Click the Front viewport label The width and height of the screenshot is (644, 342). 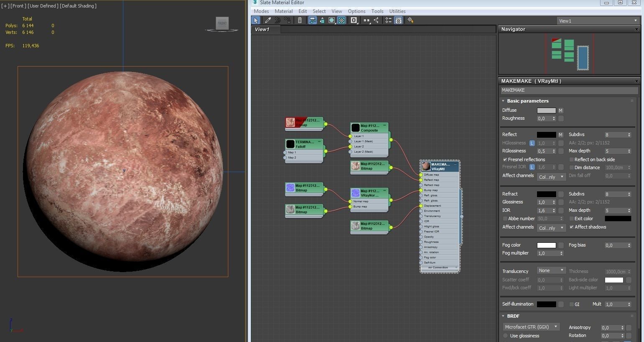pyautogui.click(x=18, y=6)
